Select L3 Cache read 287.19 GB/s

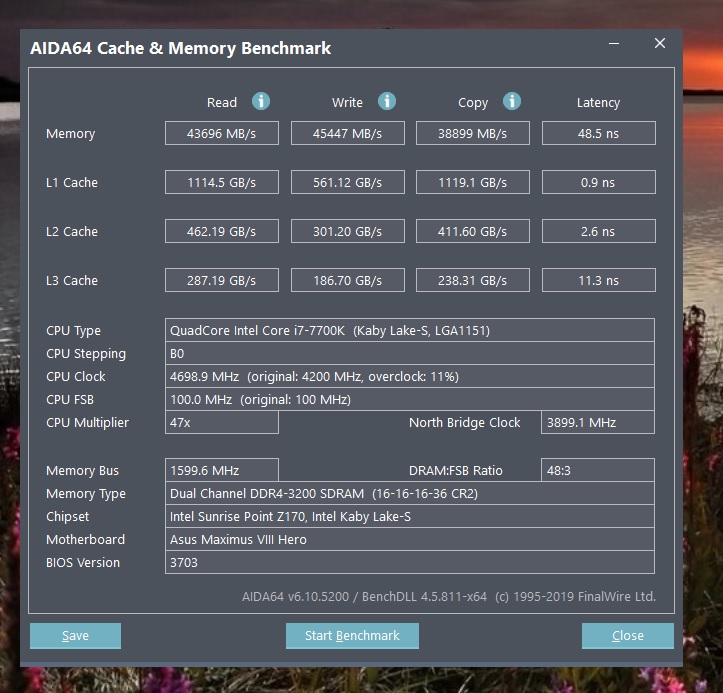222,280
